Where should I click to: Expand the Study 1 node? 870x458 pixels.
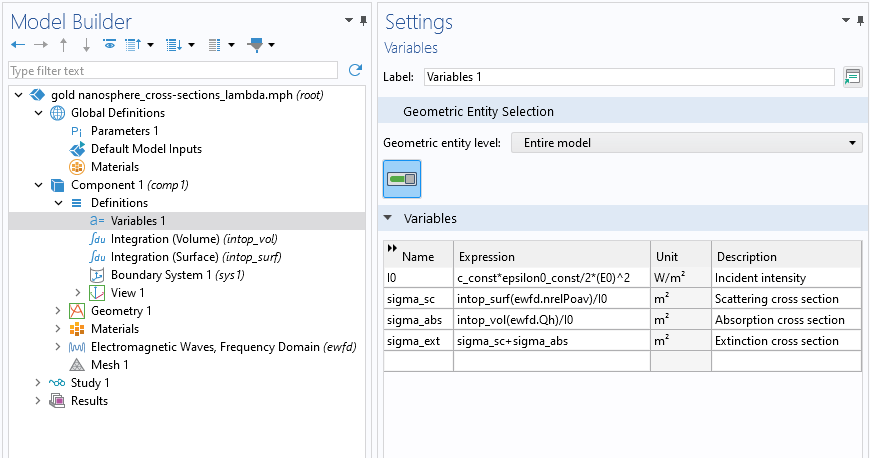(39, 383)
